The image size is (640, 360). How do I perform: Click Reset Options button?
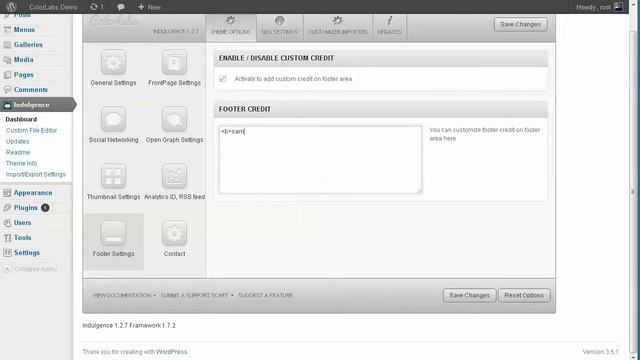(x=524, y=295)
